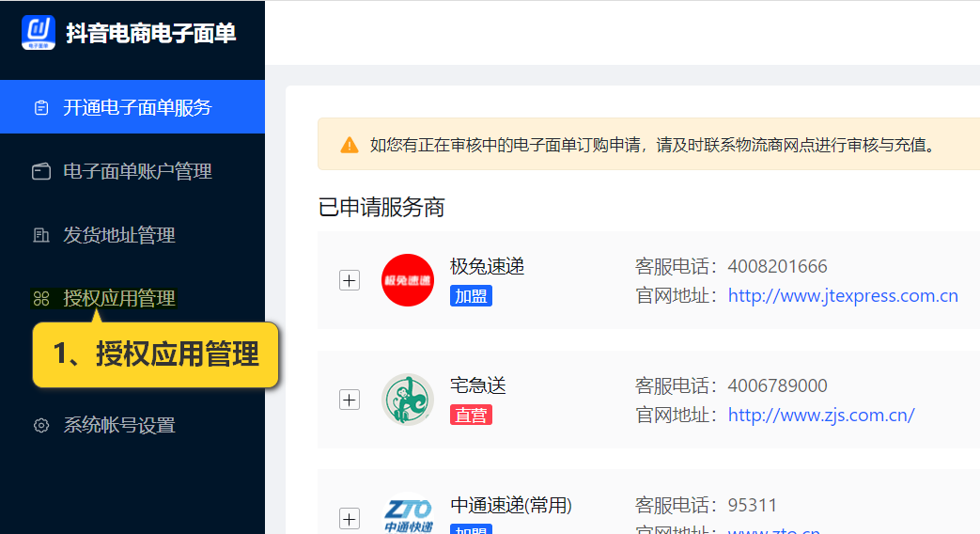Click the four-squares icon beside 授权应用管理
Viewport: 980px width, 534px height.
click(x=40, y=299)
